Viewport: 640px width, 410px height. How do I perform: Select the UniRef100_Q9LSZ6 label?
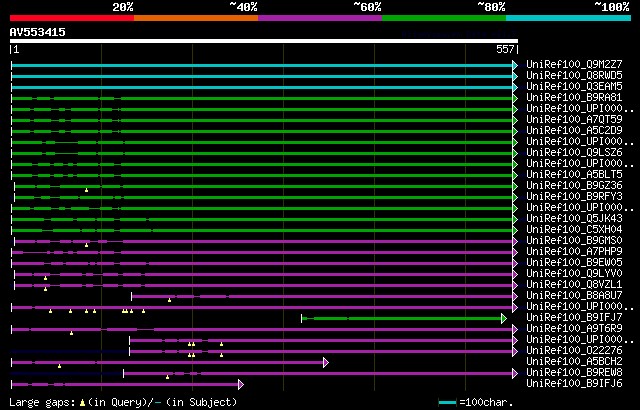[x=574, y=153]
